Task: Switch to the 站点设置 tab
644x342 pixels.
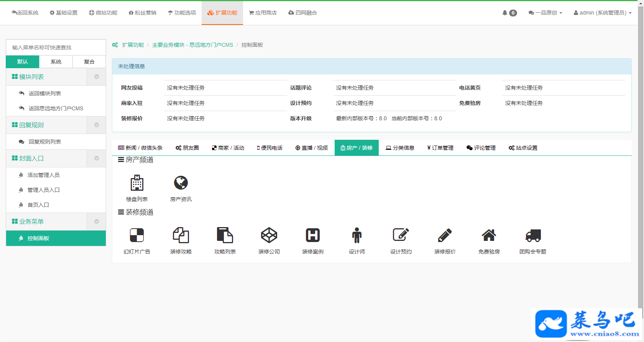Action: coord(523,148)
